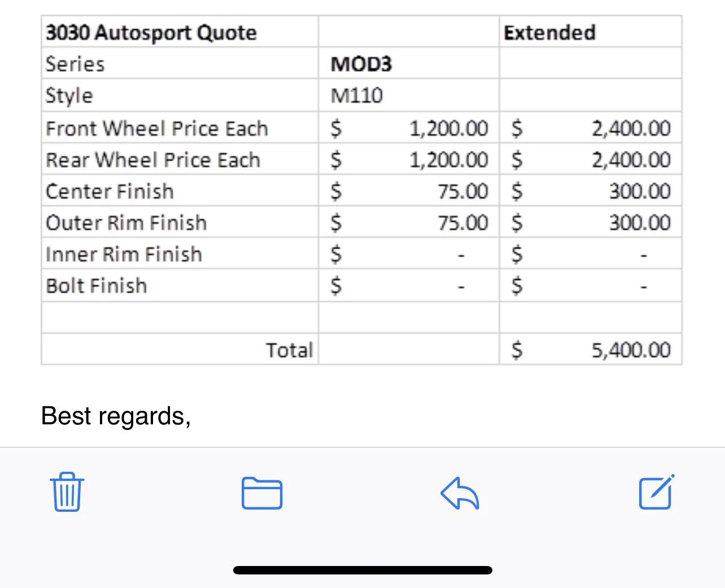Open the move-to-folder icon
Image resolution: width=725 pixels, height=588 pixels.
coord(262,493)
